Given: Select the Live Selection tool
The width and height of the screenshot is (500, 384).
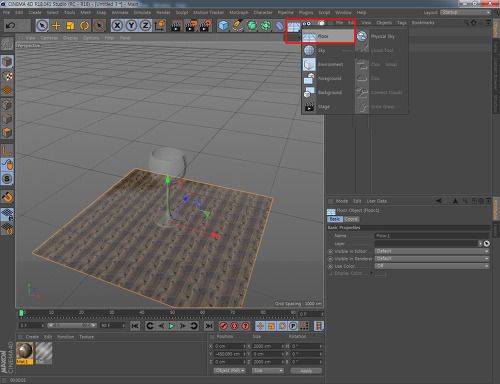Looking at the screenshot, I should [x=42, y=26].
